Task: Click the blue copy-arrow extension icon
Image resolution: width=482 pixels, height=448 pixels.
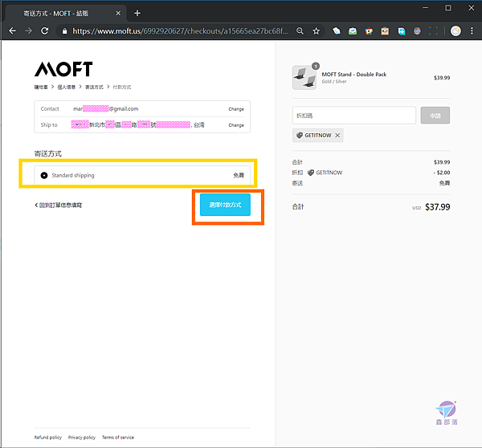Action: click(401, 31)
